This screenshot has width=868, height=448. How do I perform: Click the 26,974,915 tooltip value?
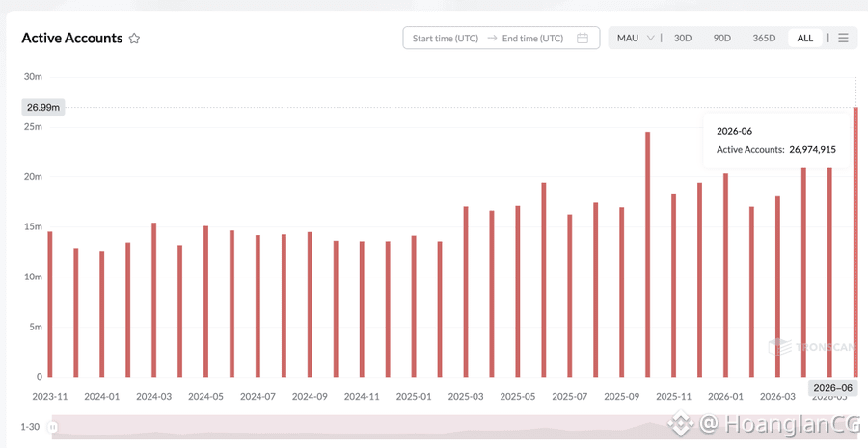(x=813, y=149)
